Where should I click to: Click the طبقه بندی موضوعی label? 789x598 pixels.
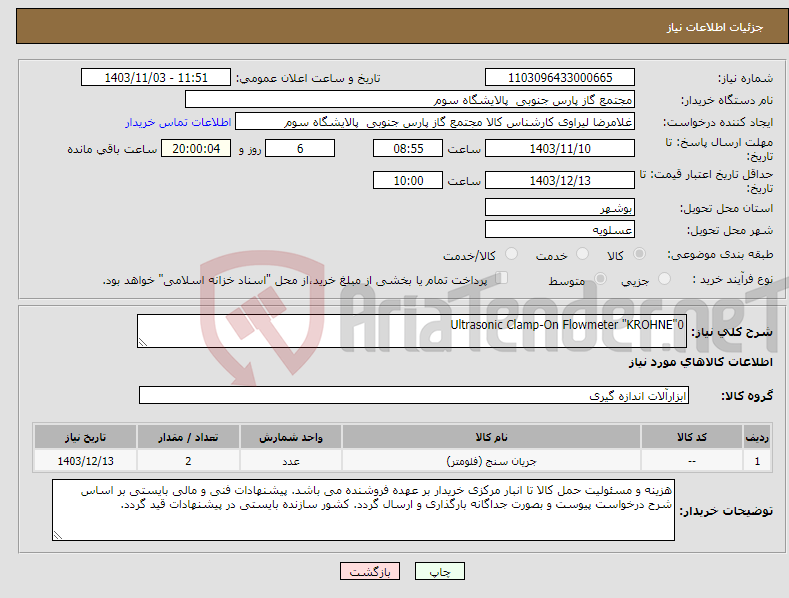coord(720,255)
